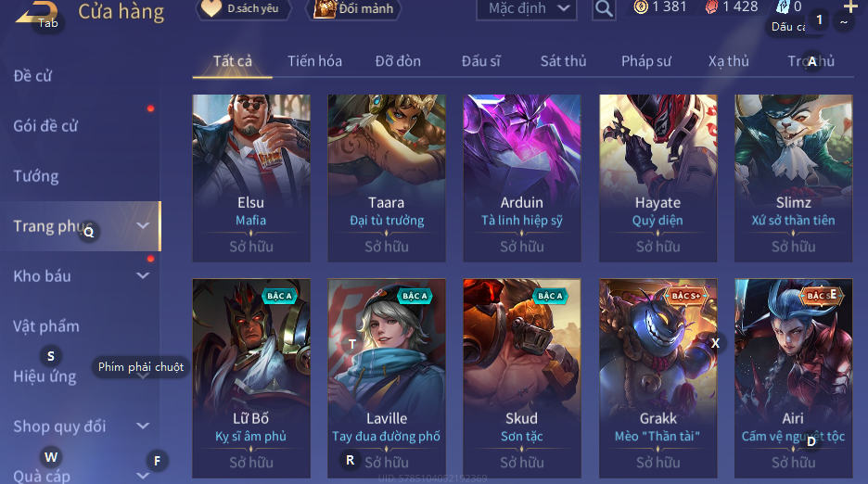Click the back arrow logo icon
868x484 pixels.
[x=36, y=13]
